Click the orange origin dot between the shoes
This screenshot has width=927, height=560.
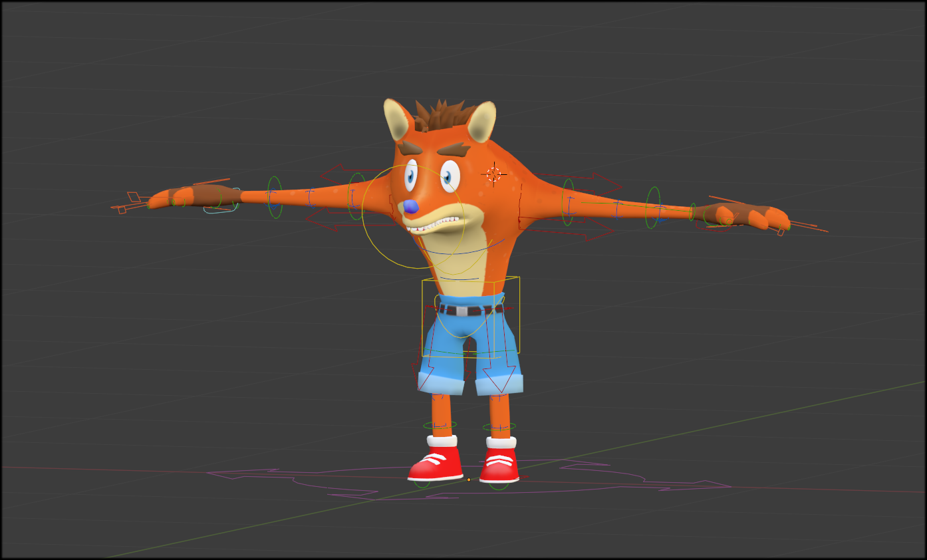pos(468,480)
